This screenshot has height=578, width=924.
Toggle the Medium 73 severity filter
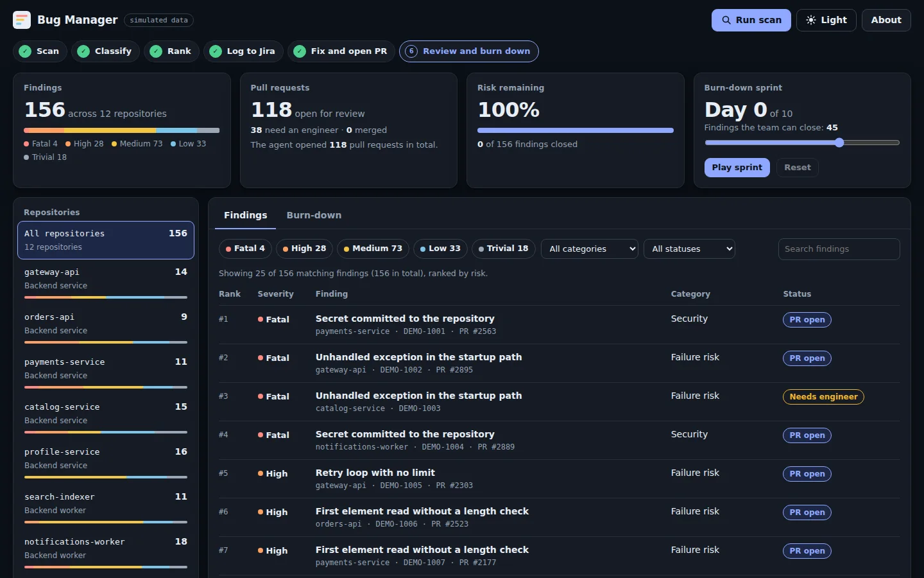pos(373,249)
